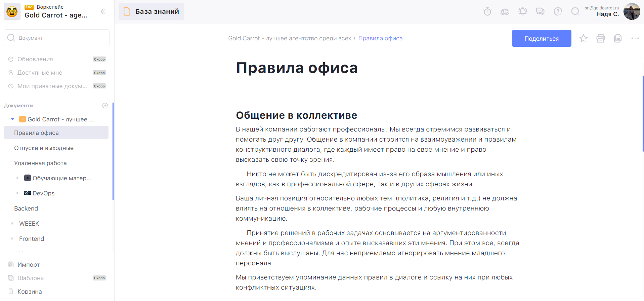Open the Backend document
This screenshot has height=301, width=644.
[26, 209]
